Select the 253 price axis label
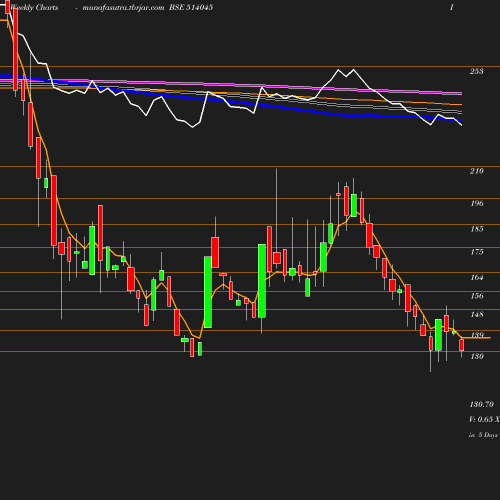This screenshot has height=500, width=500. point(477,71)
